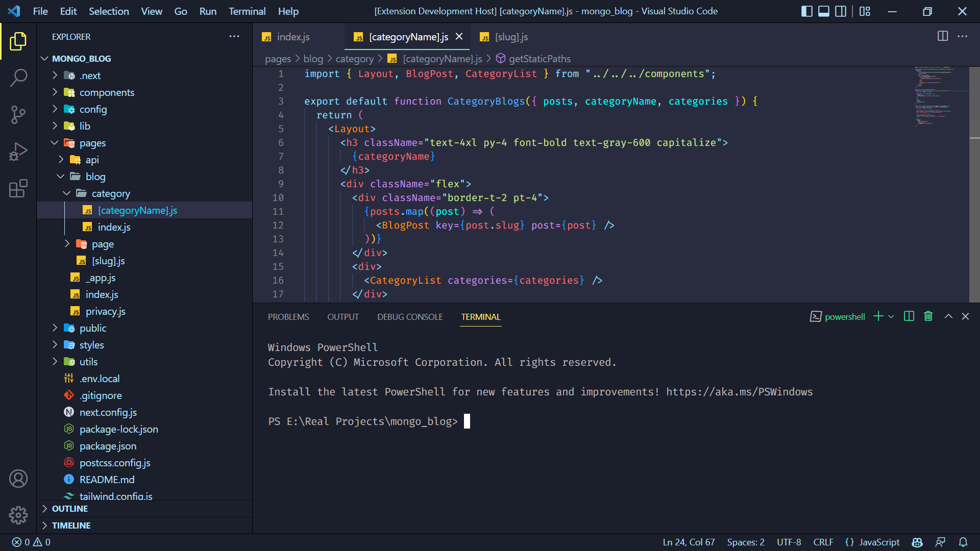Split the terminal
Viewport: 980px width, 551px height.
(x=909, y=316)
